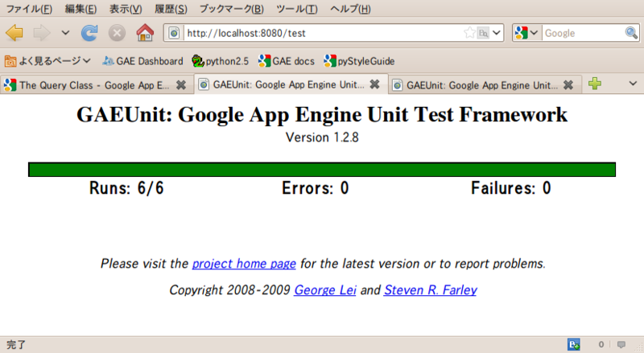Go back with the yellow arrow button
The height and width of the screenshot is (353, 644).
[14, 33]
